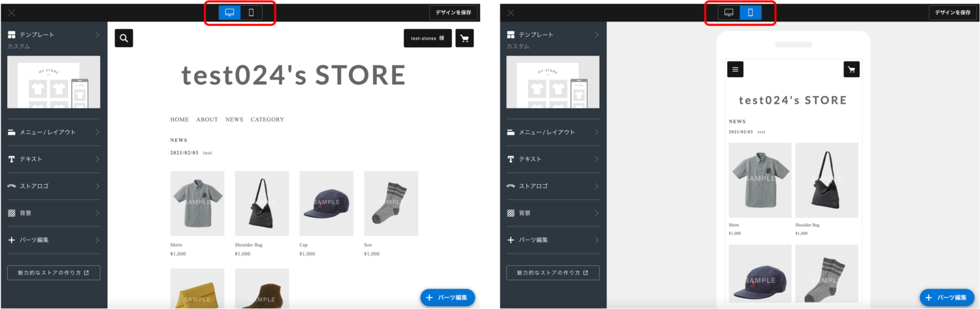
Task: Click 背景 striped icon in desktop preview window
Action: 12,213
